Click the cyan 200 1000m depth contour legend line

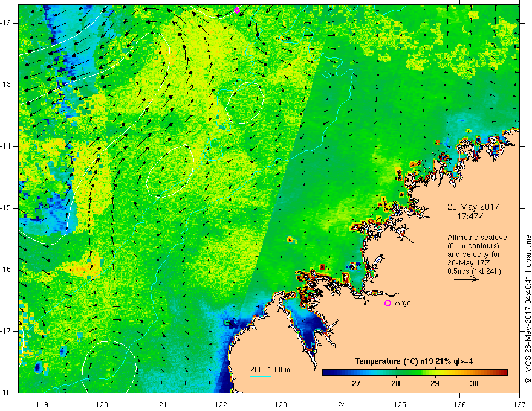click(261, 376)
